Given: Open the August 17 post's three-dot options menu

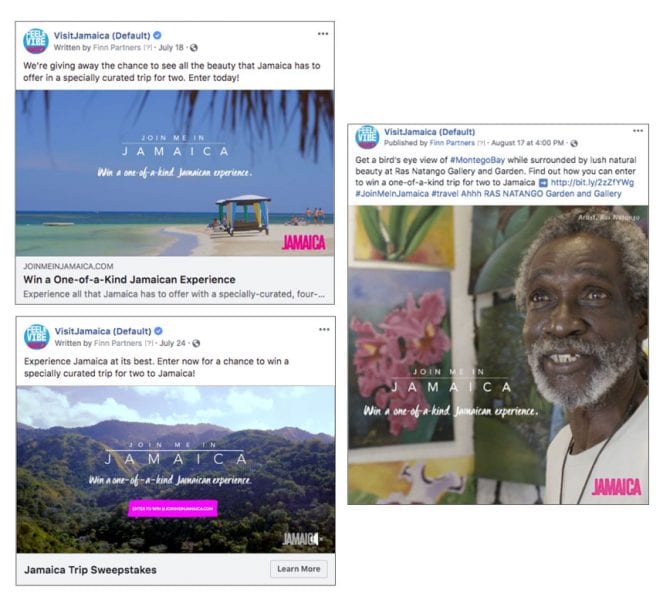Looking at the screenshot, I should click(638, 131).
